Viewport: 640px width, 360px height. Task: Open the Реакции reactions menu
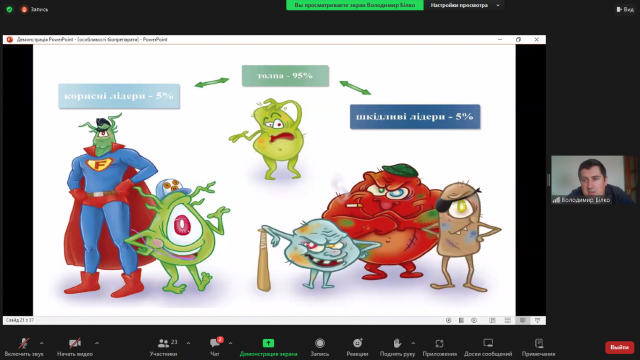click(357, 347)
